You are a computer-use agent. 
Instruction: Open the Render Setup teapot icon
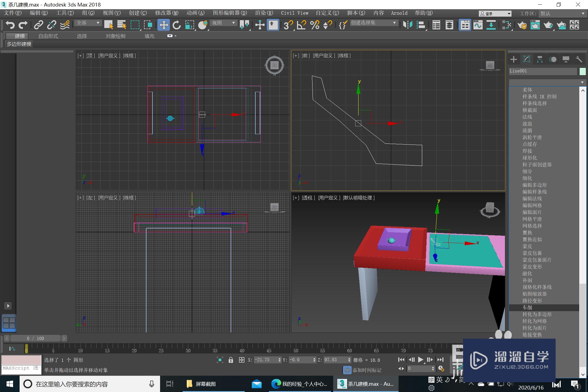coord(522,25)
